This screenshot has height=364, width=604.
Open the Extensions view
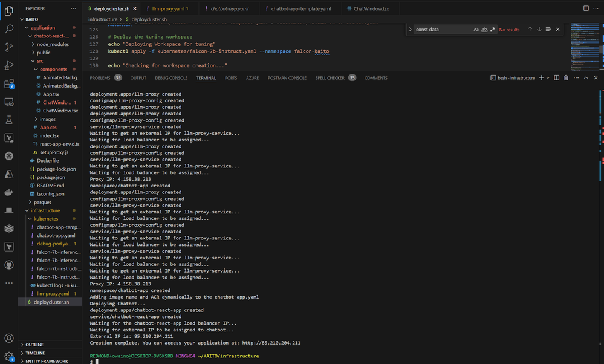pyautogui.click(x=8, y=83)
